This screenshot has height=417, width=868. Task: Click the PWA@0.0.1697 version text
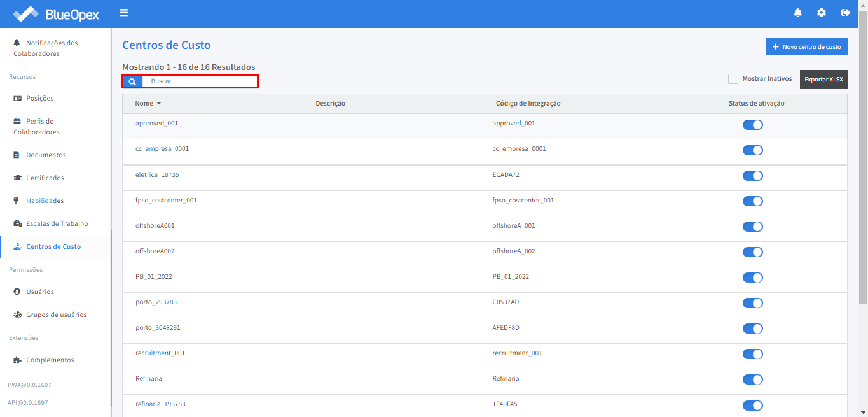pyautogui.click(x=29, y=385)
